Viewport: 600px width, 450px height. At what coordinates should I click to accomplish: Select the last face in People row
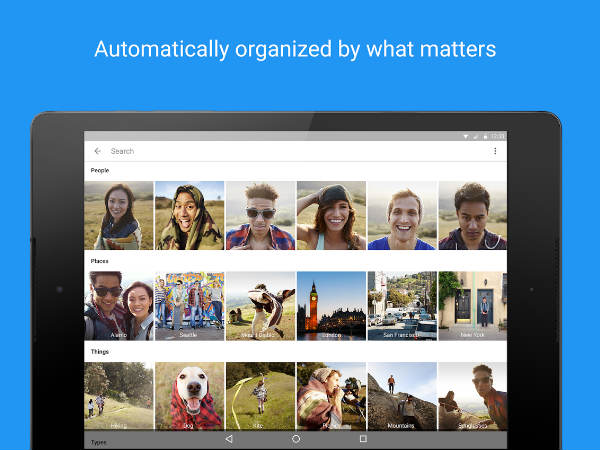(x=472, y=215)
